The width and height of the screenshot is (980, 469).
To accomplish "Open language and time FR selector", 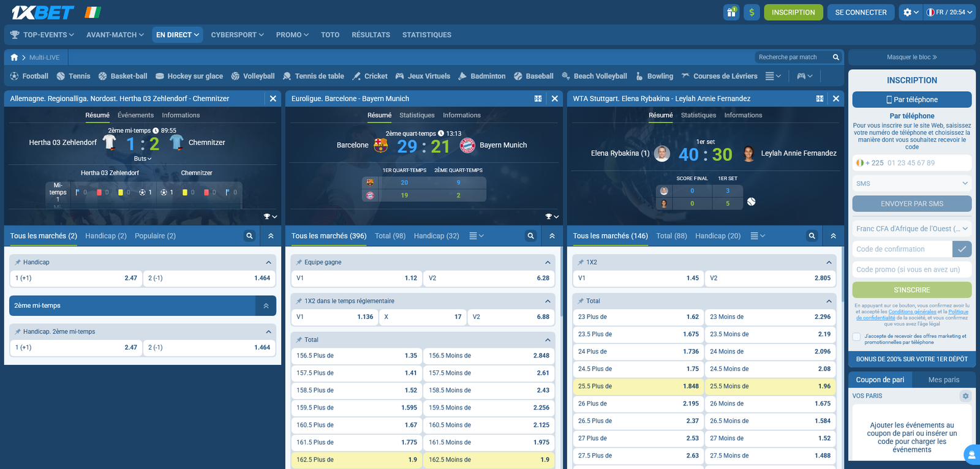I will coord(949,12).
